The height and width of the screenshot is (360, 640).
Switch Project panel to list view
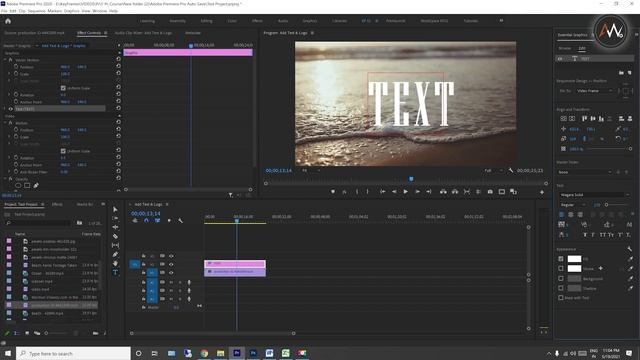[16, 333]
